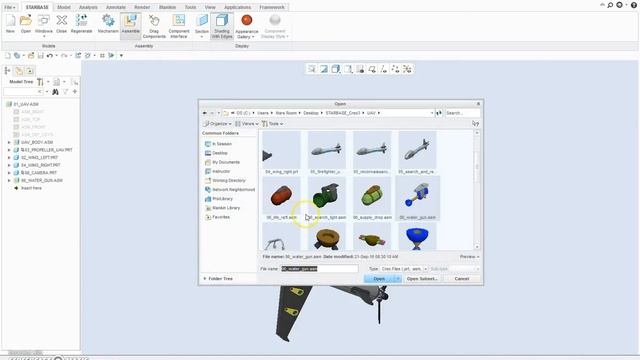Click the folder browser tab icon
The height and width of the screenshot is (360, 640).
pyautogui.click(x=19, y=71)
